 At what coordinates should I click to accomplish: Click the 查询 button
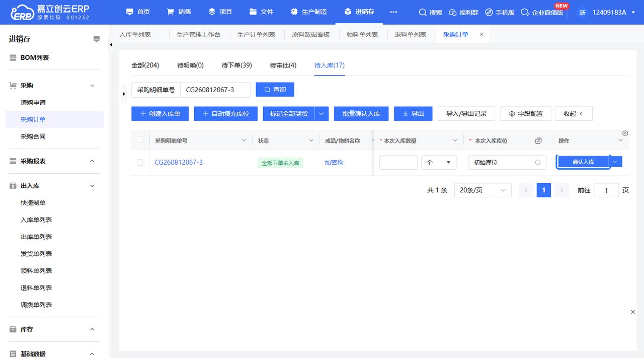click(x=275, y=90)
